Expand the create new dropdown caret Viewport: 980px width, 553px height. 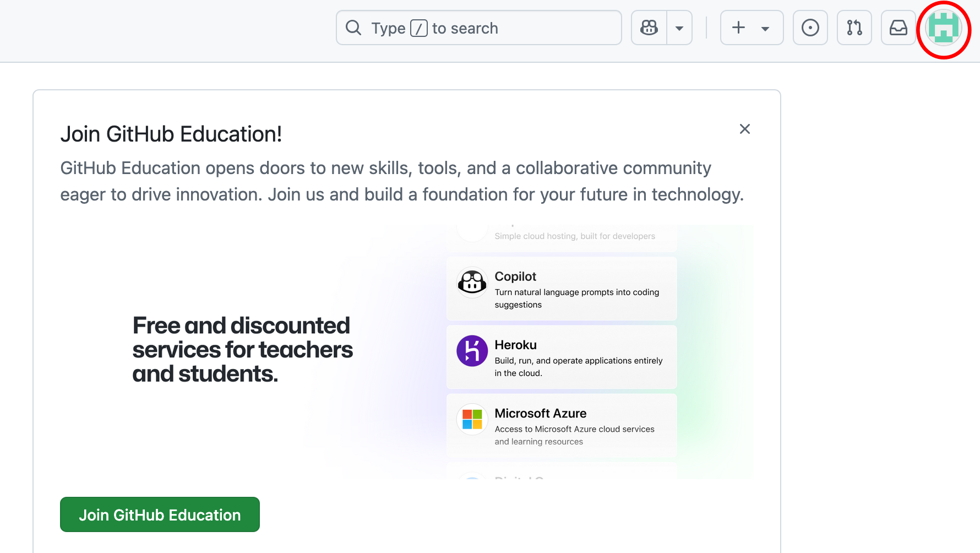(765, 29)
